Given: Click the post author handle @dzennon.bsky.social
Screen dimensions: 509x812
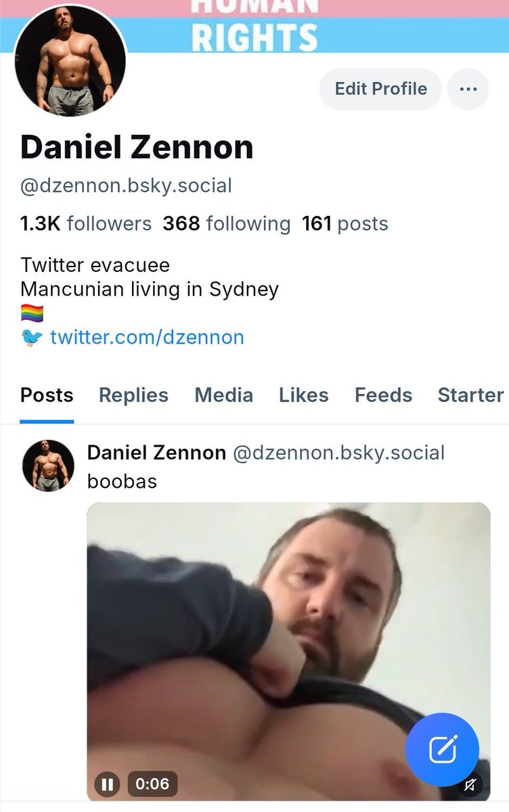Looking at the screenshot, I should 338,453.
